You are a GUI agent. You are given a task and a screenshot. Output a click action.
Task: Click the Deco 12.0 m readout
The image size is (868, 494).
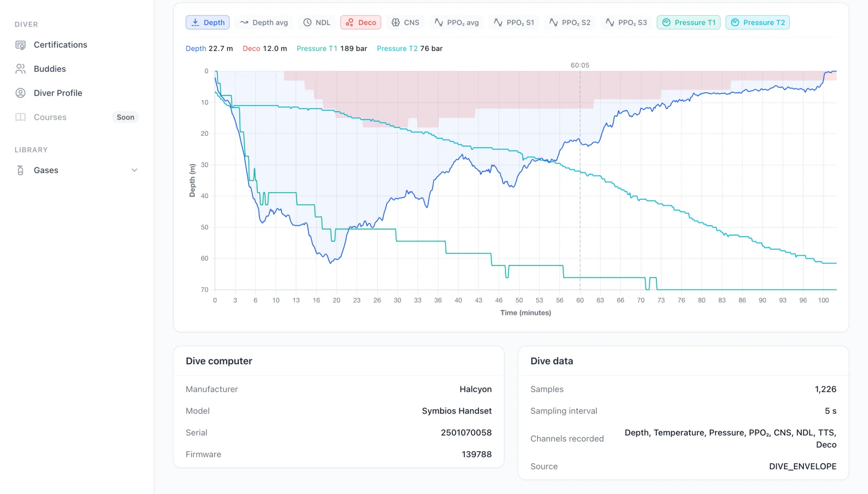[265, 48]
